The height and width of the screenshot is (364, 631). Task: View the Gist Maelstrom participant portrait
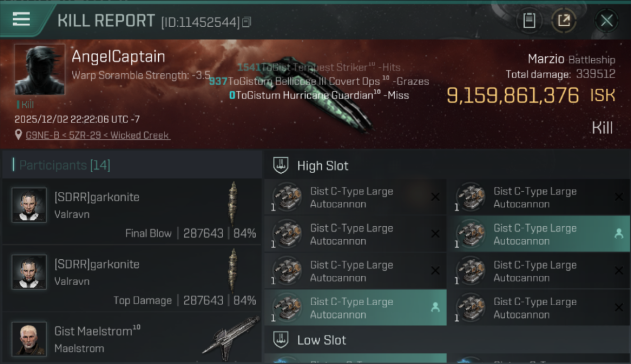pos(29,338)
